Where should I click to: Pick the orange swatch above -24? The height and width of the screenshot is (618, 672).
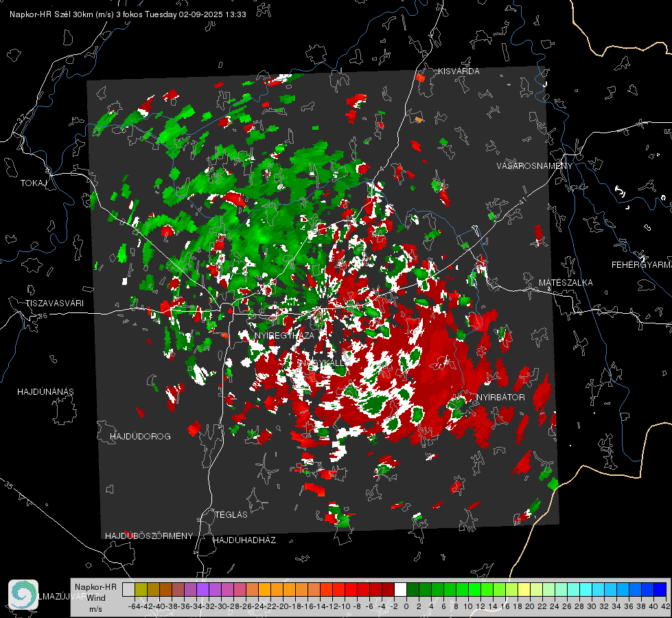tap(264, 589)
